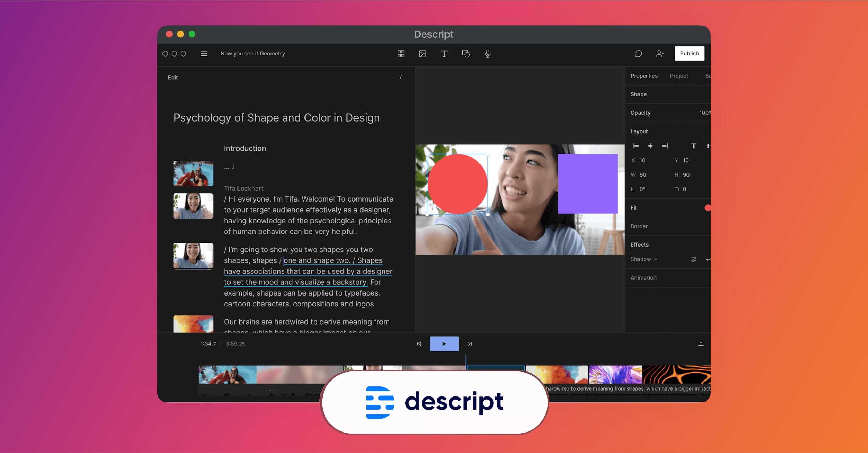Invite collaborators with the add-person icon
Image resolution: width=868 pixels, height=453 pixels.
coord(660,54)
